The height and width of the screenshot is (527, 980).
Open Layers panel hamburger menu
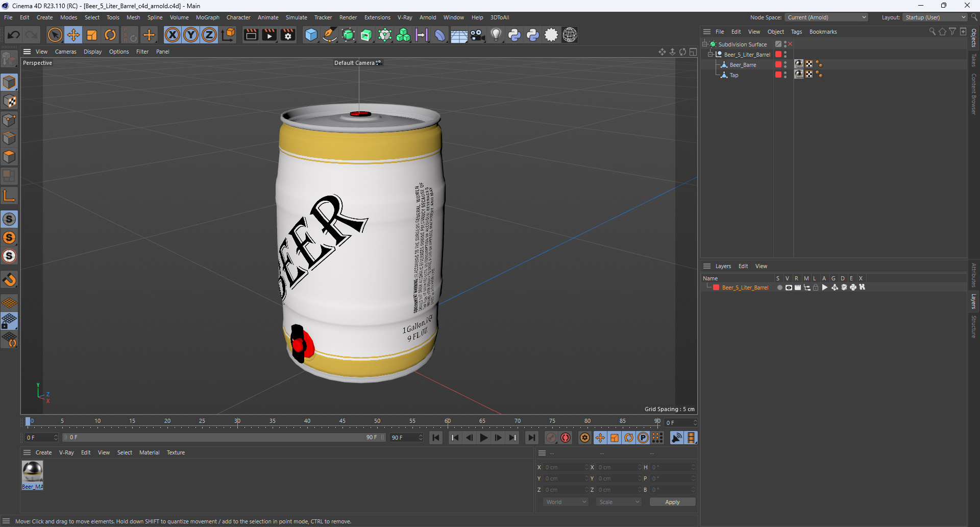pos(707,266)
